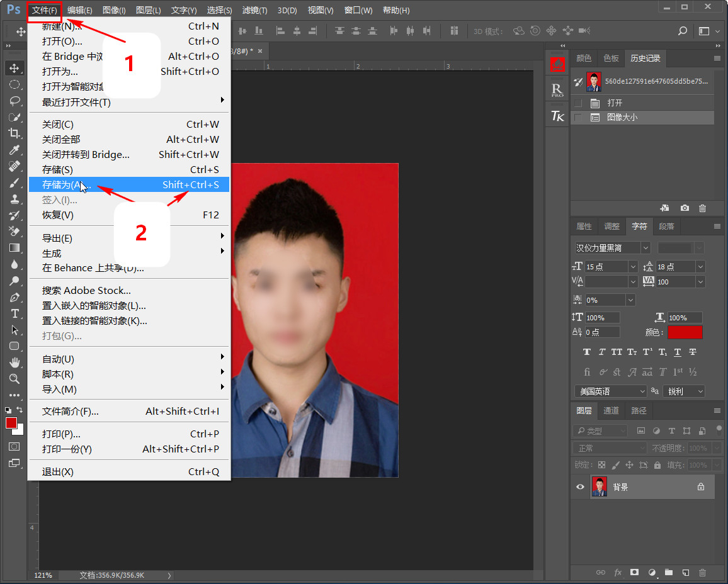Click 退出(X) to quit Photoshop
The width and height of the screenshot is (728, 584).
[58, 472]
